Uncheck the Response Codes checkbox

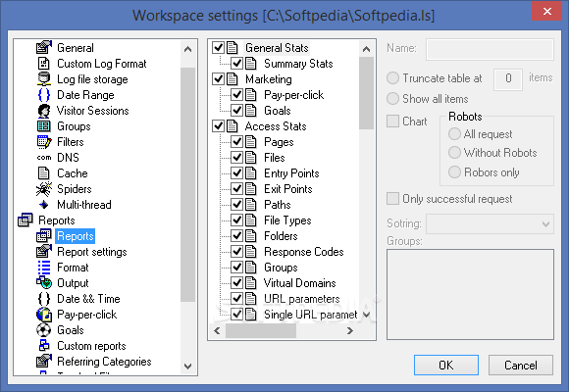point(237,251)
